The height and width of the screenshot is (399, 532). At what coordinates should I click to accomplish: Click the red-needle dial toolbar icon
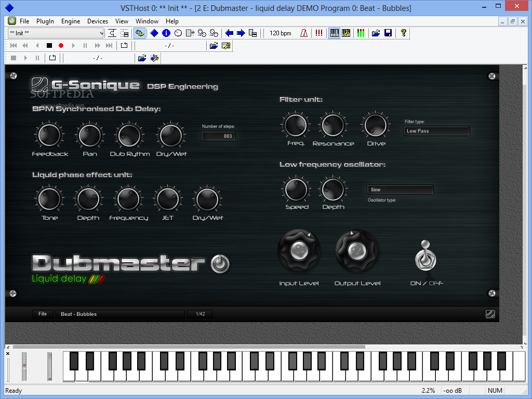click(178, 33)
